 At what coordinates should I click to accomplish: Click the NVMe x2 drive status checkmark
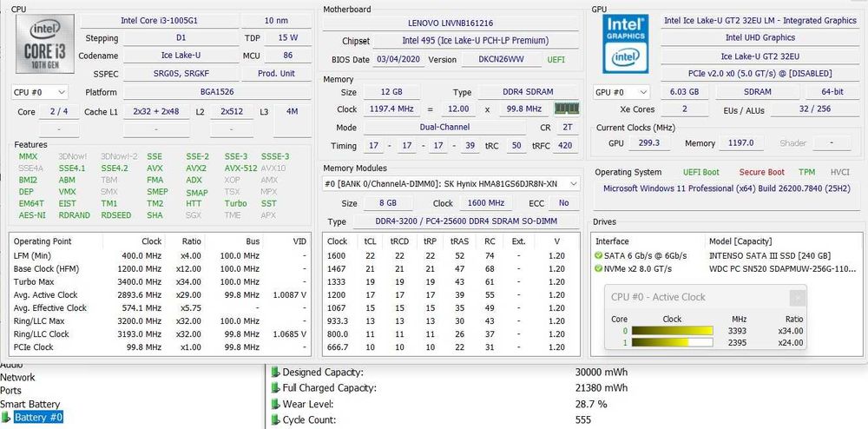click(x=598, y=269)
